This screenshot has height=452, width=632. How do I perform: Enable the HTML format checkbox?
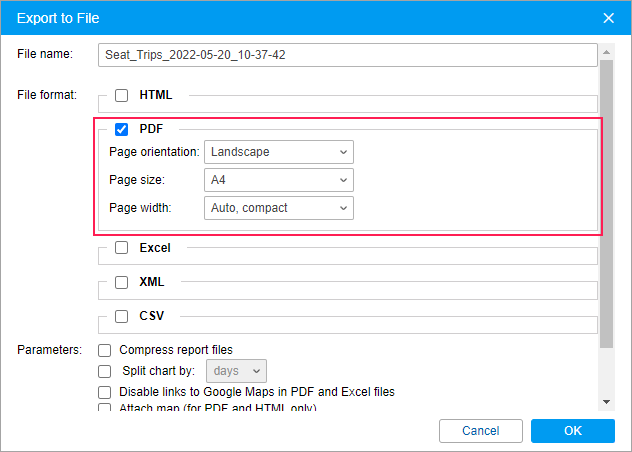(x=121, y=95)
